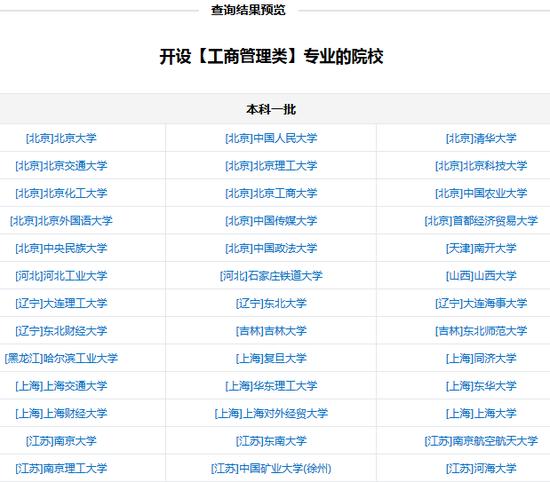This screenshot has width=550, height=482.
Task: Open [北京]中国政法大学 link
Action: (x=271, y=248)
